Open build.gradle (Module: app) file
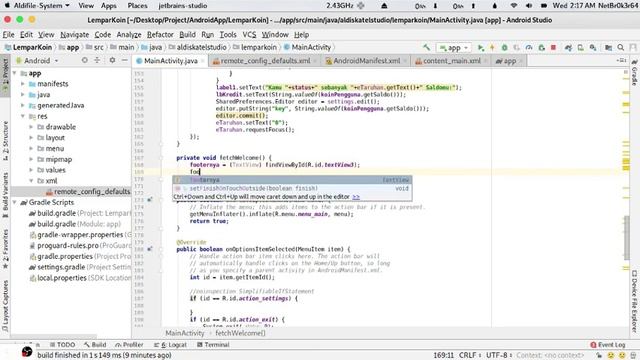 tap(74, 224)
